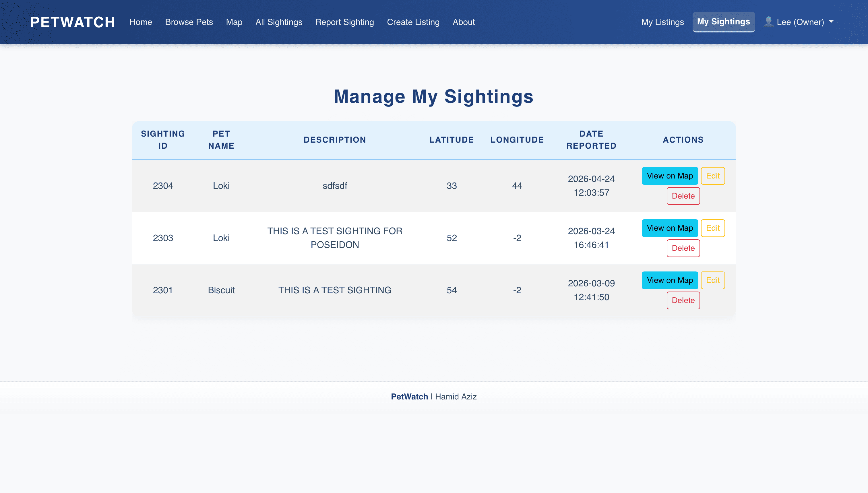Screen dimensions: 868x493
Task: Click sighting ID 2304 cell
Action: pos(163,186)
